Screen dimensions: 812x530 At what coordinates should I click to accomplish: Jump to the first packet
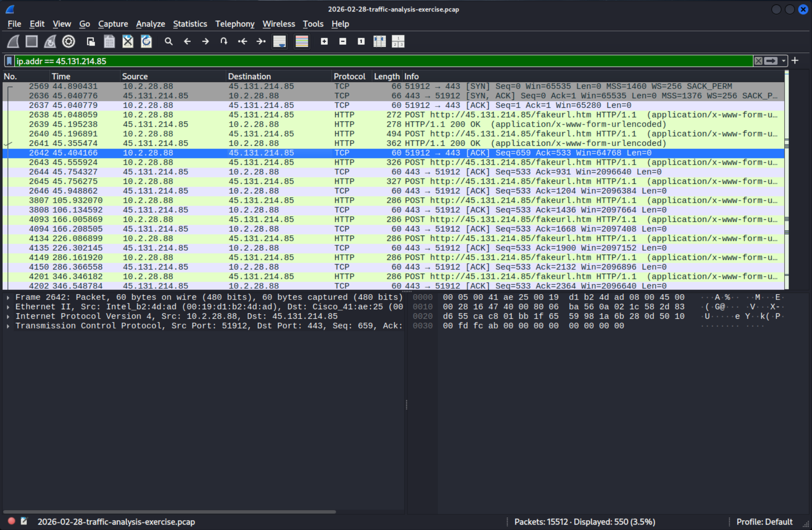pyautogui.click(x=243, y=42)
